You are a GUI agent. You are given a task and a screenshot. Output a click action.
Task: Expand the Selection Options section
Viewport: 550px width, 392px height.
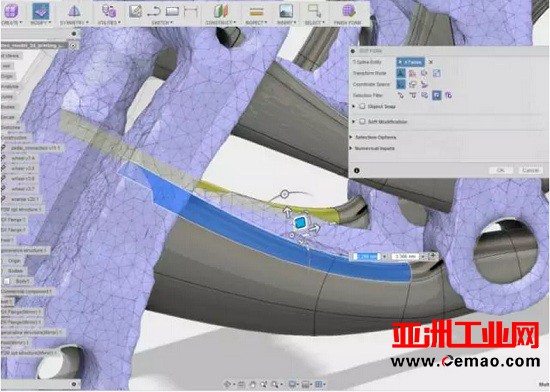click(375, 137)
